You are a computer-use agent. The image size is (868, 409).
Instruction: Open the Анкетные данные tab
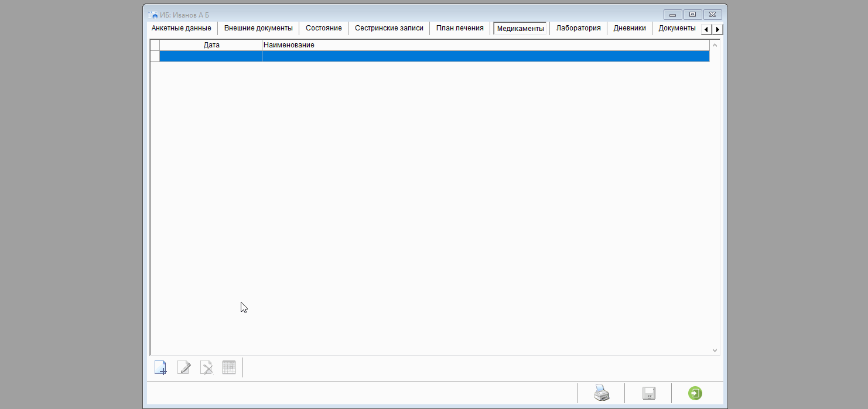(181, 28)
